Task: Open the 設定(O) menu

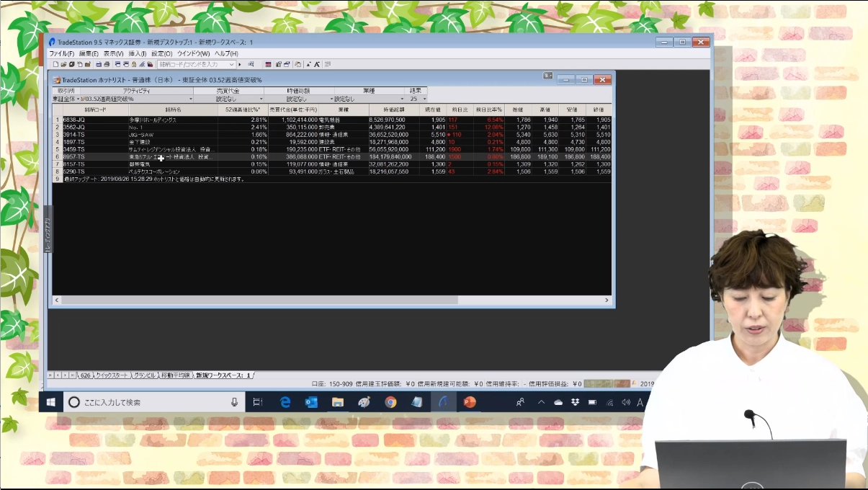Action: [161, 53]
